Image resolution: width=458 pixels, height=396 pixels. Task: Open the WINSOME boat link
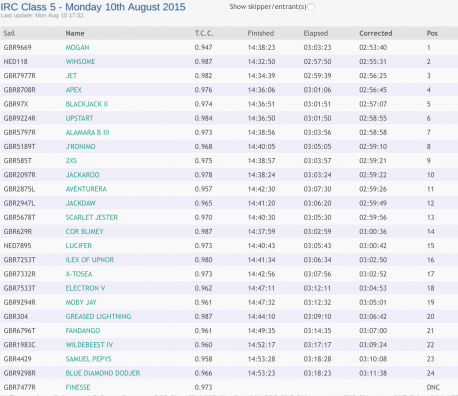click(80, 62)
